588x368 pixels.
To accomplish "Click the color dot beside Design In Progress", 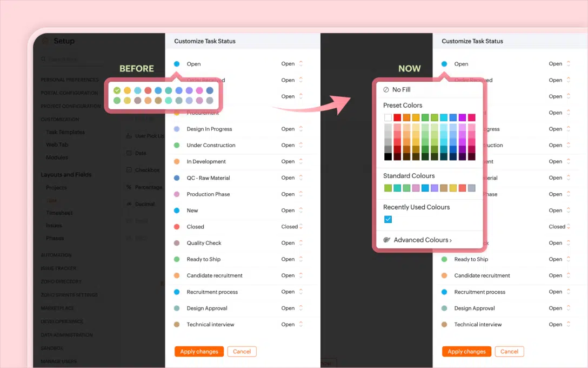I will [177, 129].
